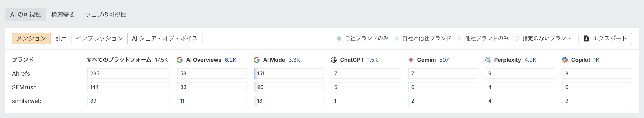Click AI Mode 3.3K count link
The width and height of the screenshot is (644, 118).
pyautogui.click(x=294, y=60)
